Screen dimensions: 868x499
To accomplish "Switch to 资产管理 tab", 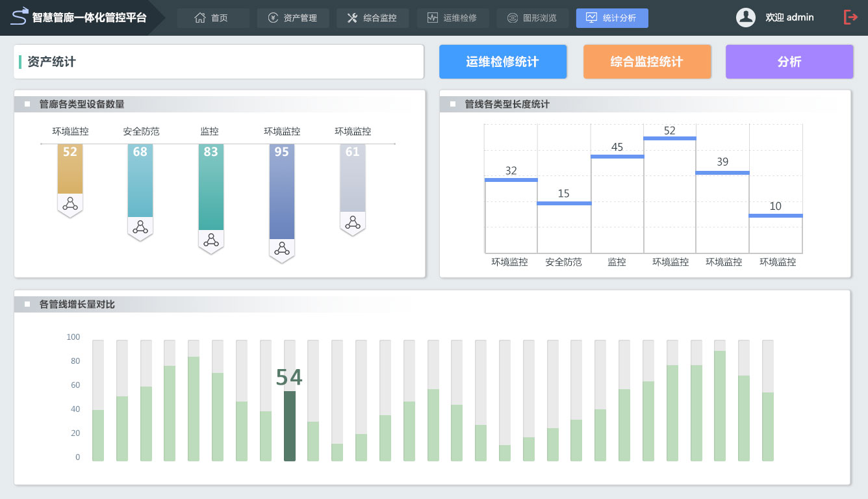I will point(293,18).
